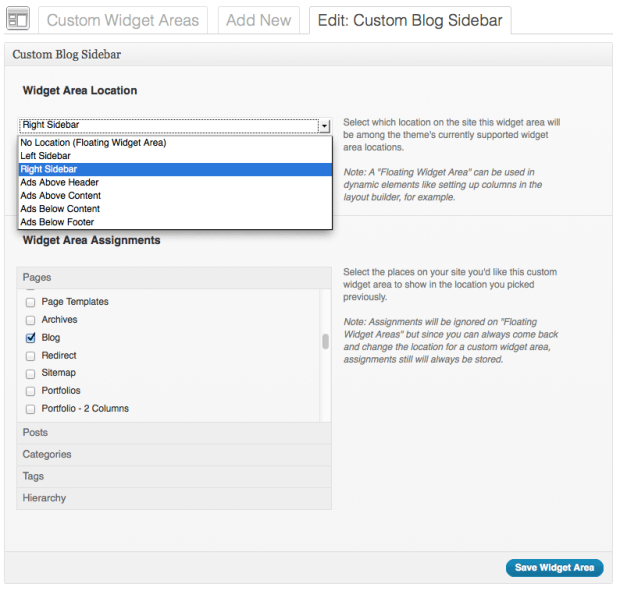
Task: Select the Edit: Custom Blog Sidebar tab
Action: (x=410, y=20)
